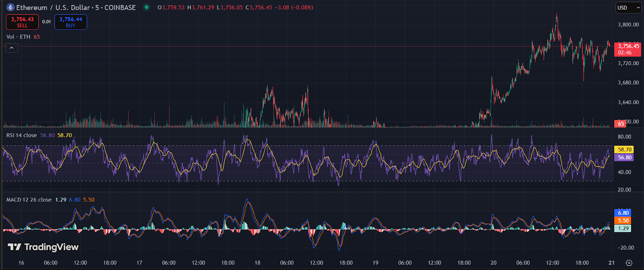Screen dimensions: 644x270
Task: Collapse the indicator legend with chevron button
Action: [12, 48]
